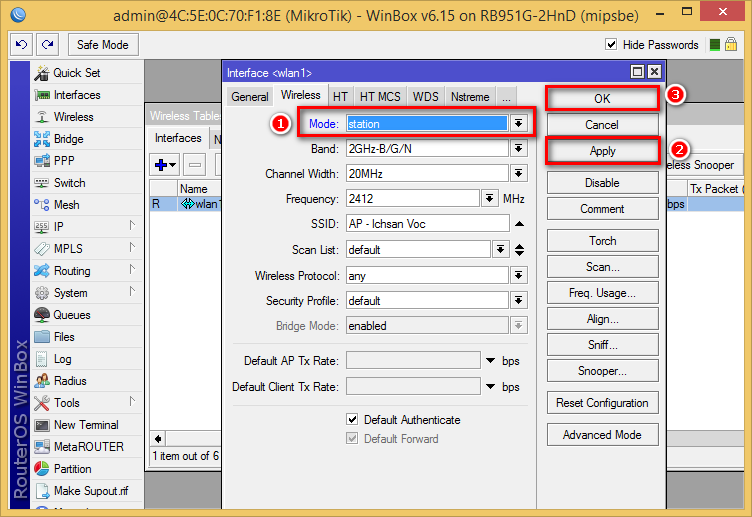Open MetaROUTER in sidebar

[x=89, y=446]
